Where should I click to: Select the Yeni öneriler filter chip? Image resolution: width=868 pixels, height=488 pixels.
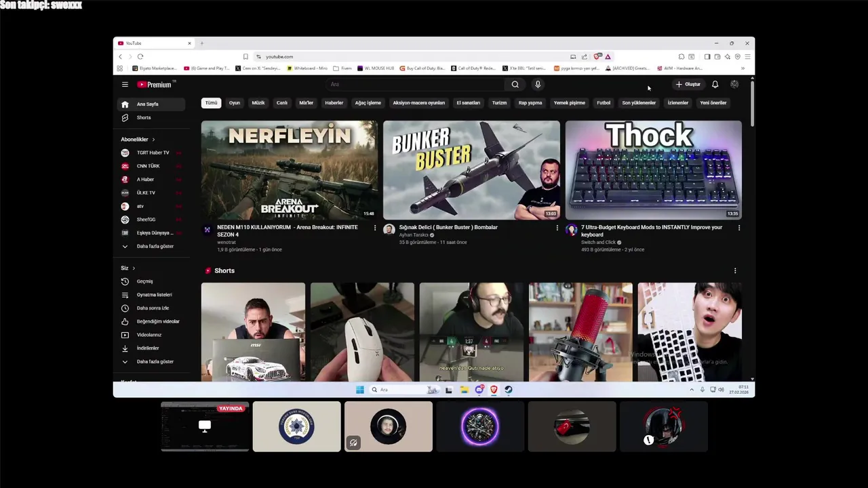coord(713,103)
